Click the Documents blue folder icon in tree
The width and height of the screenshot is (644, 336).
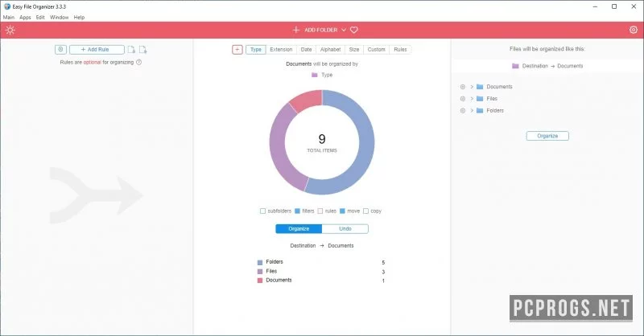[480, 87]
